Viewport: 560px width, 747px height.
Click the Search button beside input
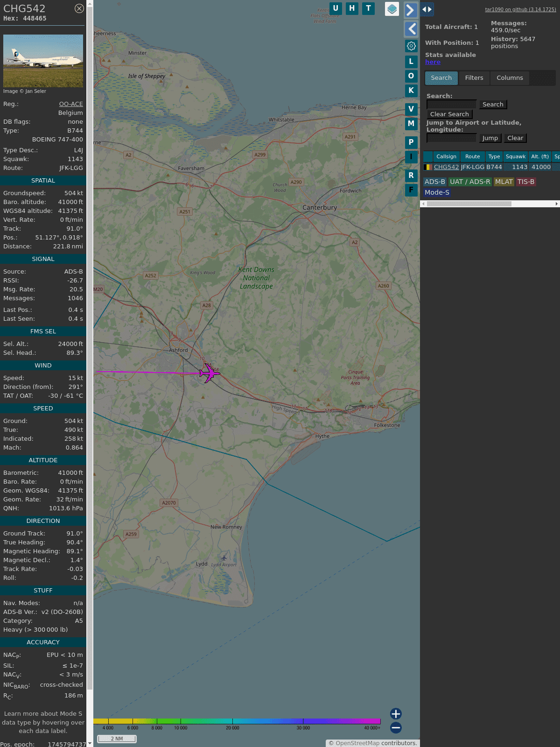(493, 105)
